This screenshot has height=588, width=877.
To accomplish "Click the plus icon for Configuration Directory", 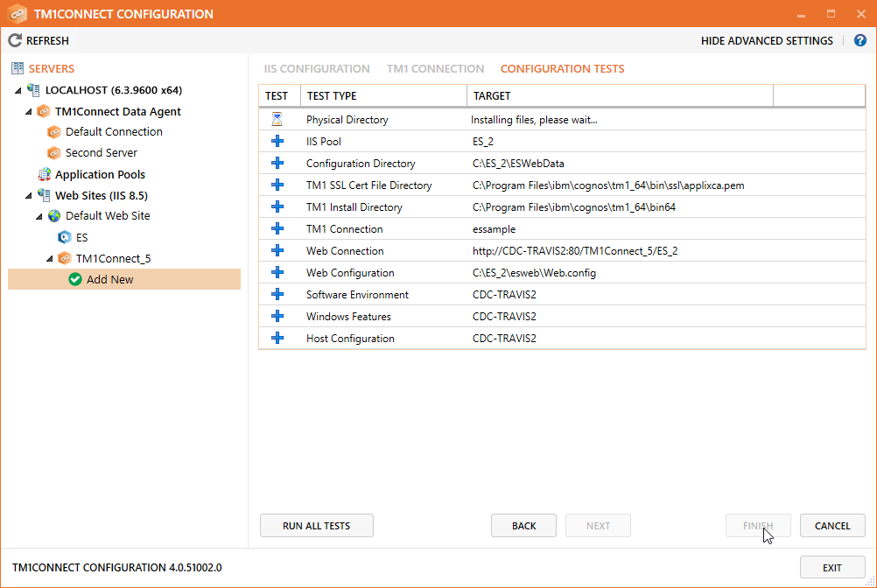I will click(277, 163).
